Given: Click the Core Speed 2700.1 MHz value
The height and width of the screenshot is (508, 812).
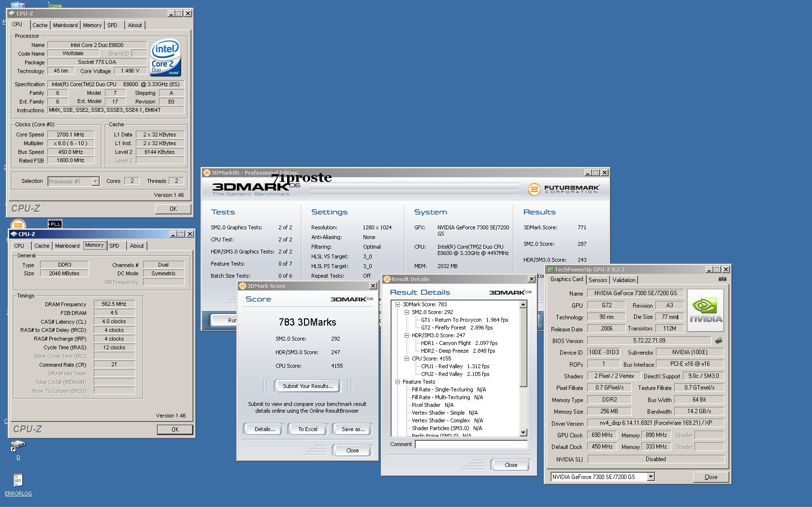Looking at the screenshot, I should pos(71,134).
